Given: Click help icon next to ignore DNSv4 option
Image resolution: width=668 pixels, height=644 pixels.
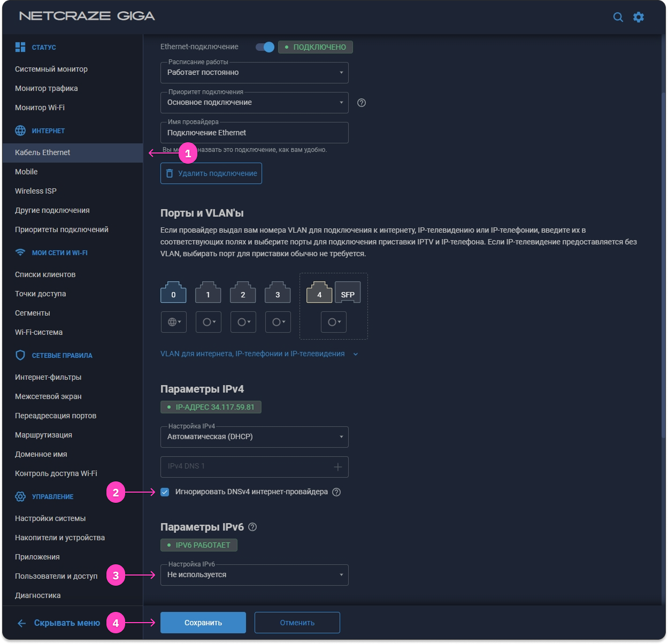Looking at the screenshot, I should point(336,492).
